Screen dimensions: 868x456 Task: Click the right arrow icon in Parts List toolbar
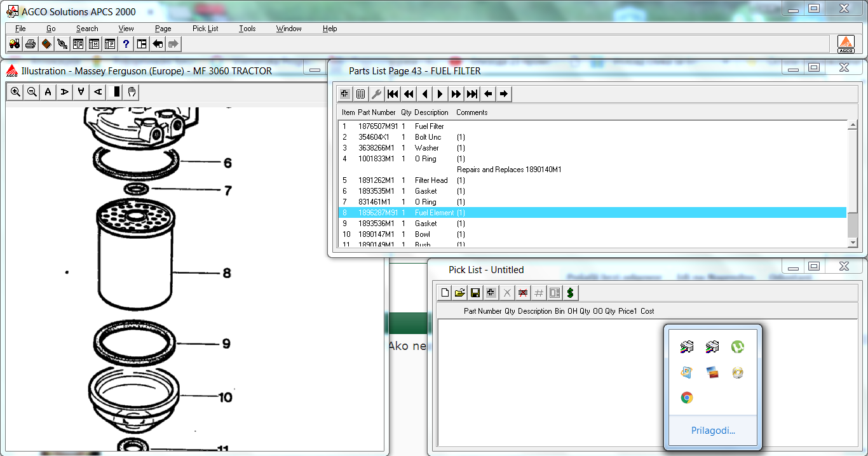click(x=504, y=94)
